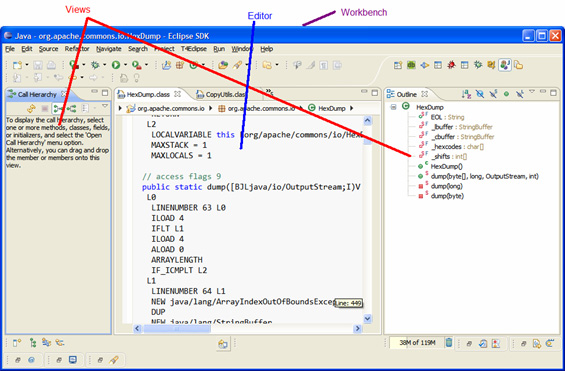Switch to the green 'db' database perspective icon
This screenshot has width=565, height=371.
click(x=411, y=65)
